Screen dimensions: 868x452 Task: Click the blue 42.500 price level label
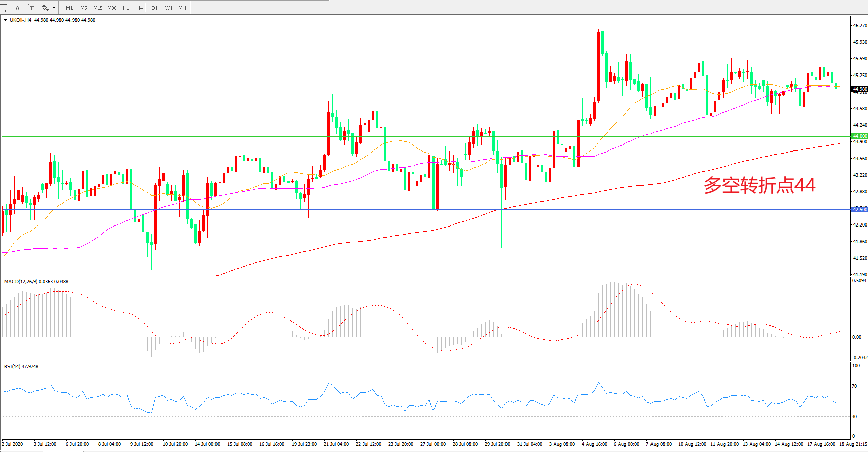859,209
